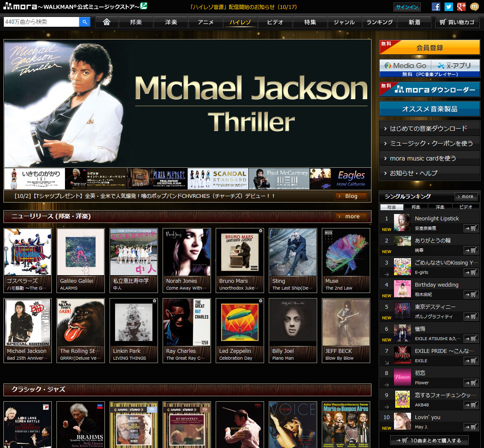The height and width of the screenshot is (448, 484).
Task: Open Billy Joel Piano Man album
Action: (293, 323)
